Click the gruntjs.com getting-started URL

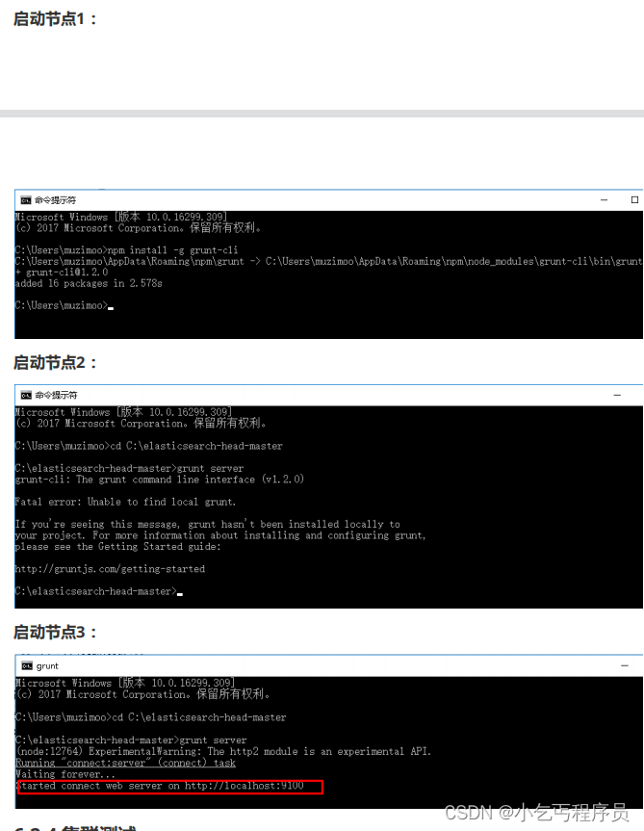point(110,569)
